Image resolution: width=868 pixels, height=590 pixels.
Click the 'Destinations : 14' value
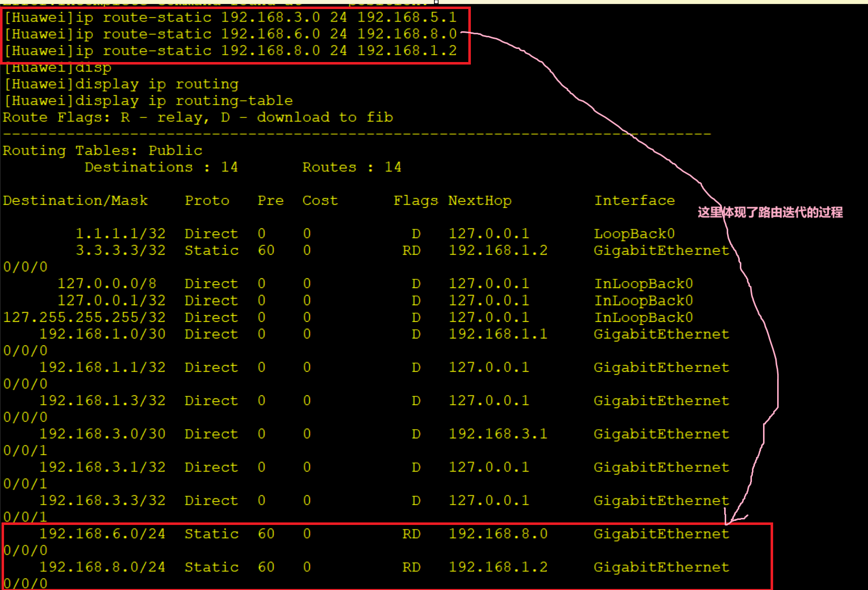pos(161,167)
